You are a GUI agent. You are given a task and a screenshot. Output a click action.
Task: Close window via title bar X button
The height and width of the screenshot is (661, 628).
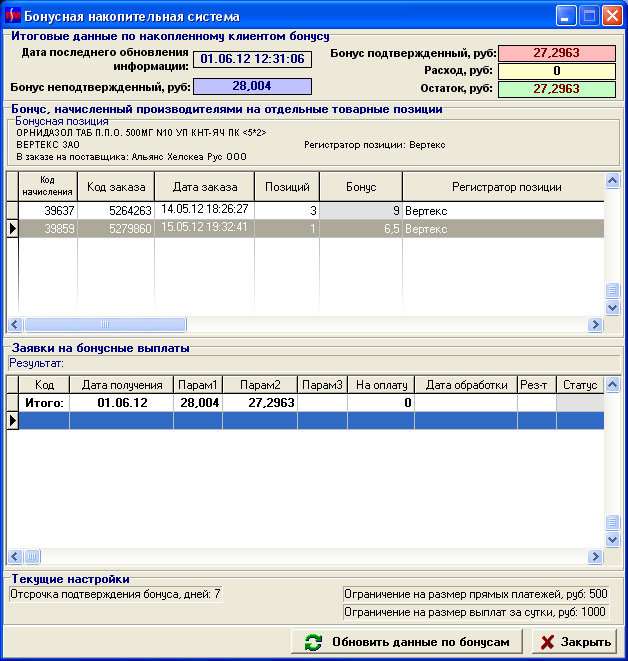pyautogui.click(x=612, y=16)
